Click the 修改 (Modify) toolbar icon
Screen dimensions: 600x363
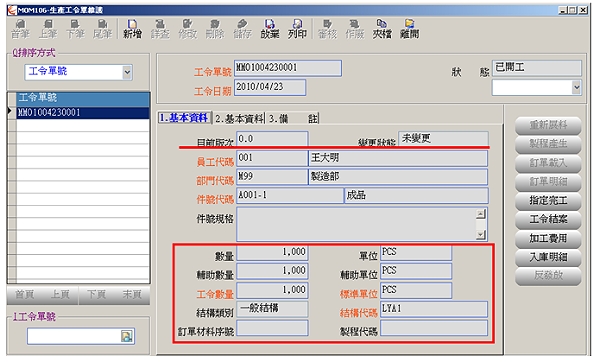tap(188, 29)
